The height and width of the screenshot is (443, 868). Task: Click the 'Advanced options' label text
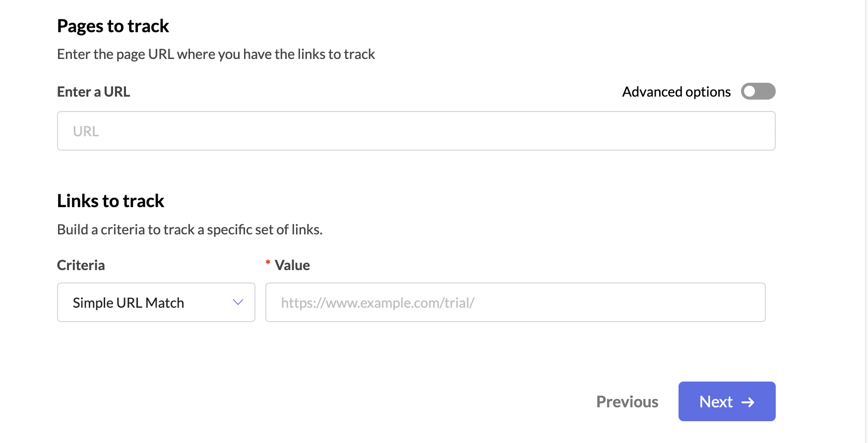point(677,92)
